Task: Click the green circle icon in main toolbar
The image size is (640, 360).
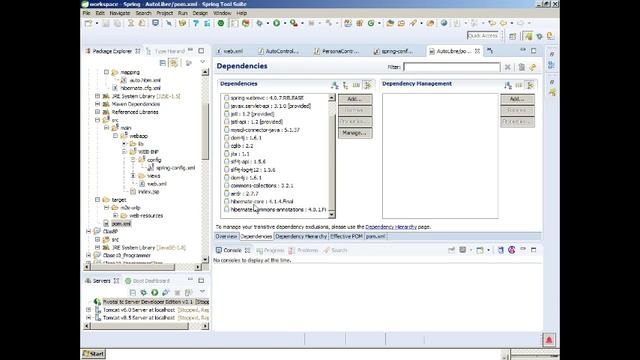Action: click(x=221, y=23)
